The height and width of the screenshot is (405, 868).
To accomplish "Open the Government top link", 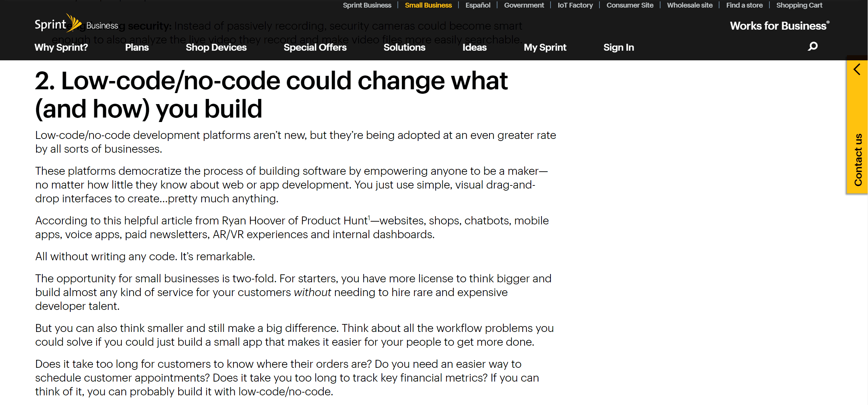I will [524, 5].
